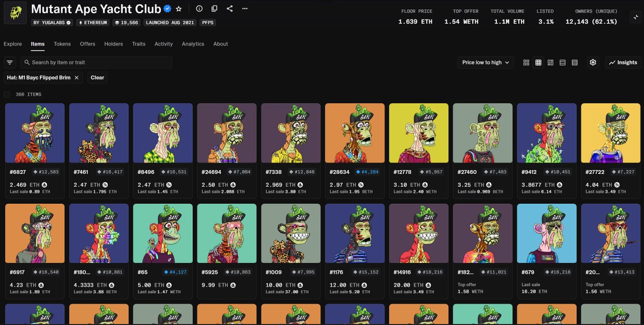Open the About tab

pos(221,44)
